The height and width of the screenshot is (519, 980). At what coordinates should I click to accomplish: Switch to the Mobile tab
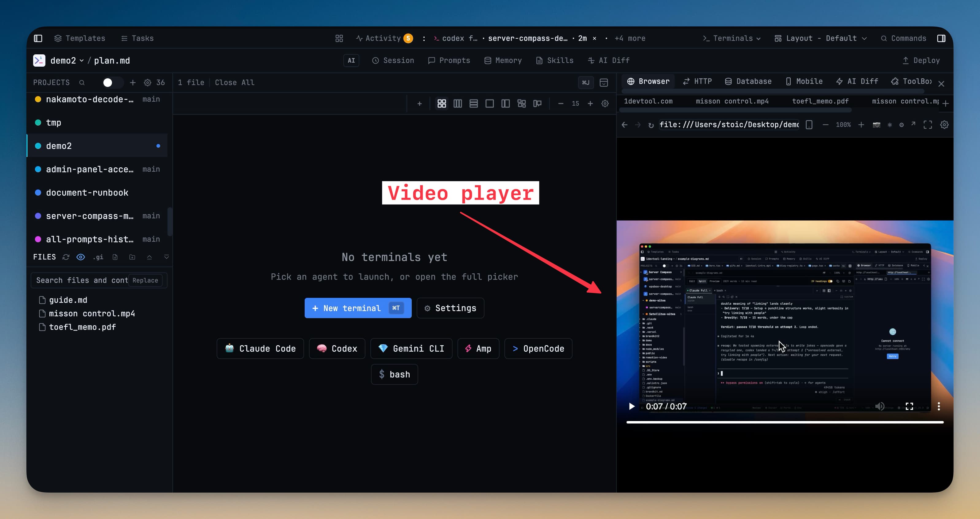point(804,81)
